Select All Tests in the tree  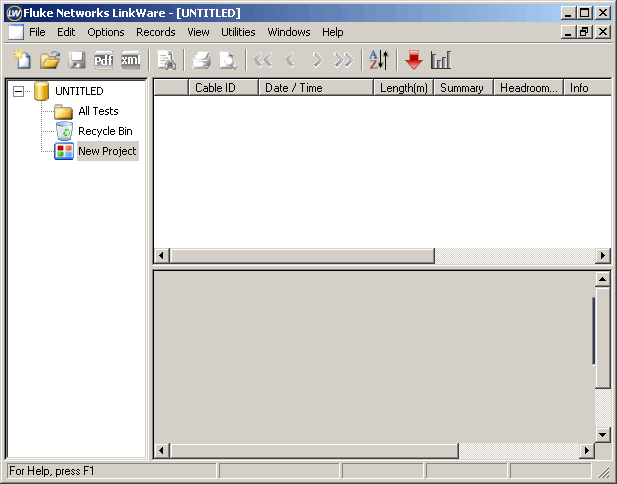click(98, 111)
